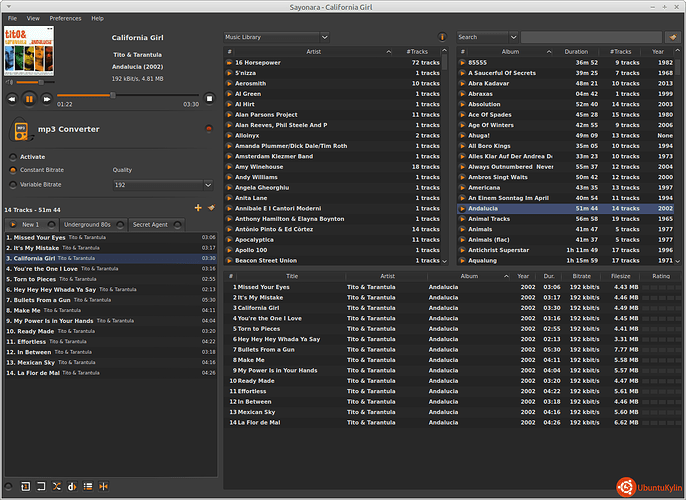Open the Search mode dropdown
The height and width of the screenshot is (500, 686).
pos(487,37)
